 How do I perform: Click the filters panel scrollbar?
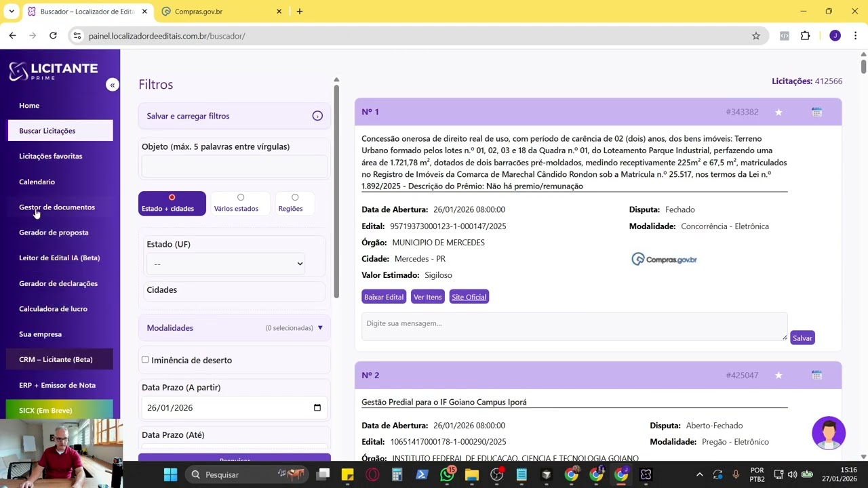[336, 191]
